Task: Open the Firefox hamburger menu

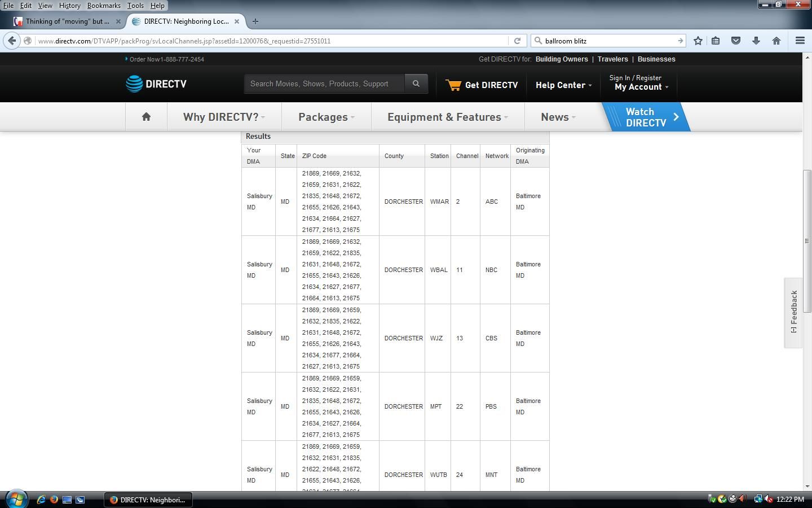Action: click(x=800, y=41)
